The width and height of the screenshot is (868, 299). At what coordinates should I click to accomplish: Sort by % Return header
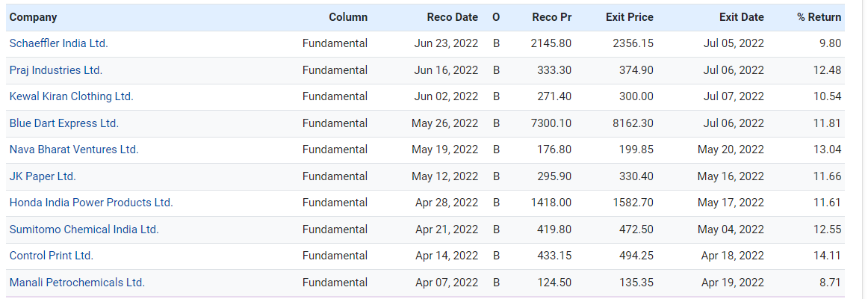819,17
